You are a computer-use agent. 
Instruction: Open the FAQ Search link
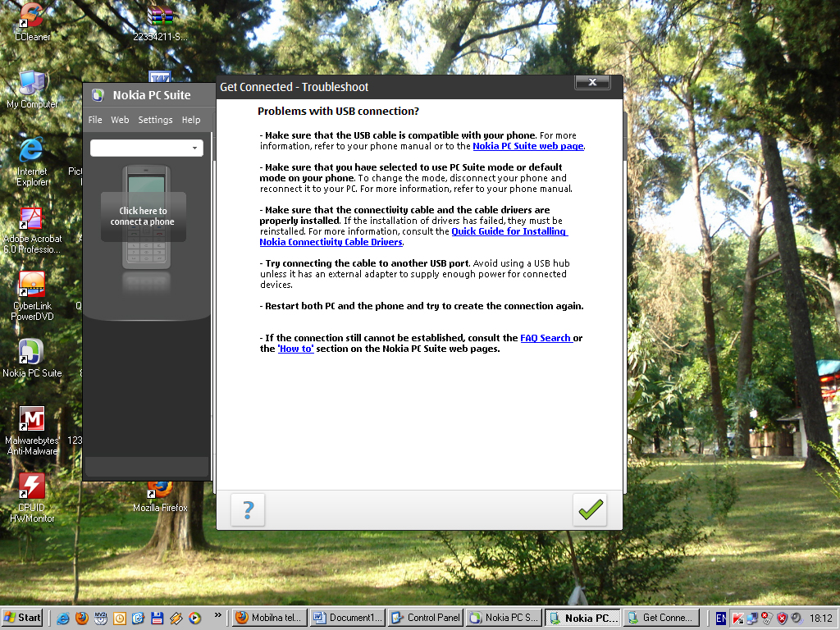546,338
